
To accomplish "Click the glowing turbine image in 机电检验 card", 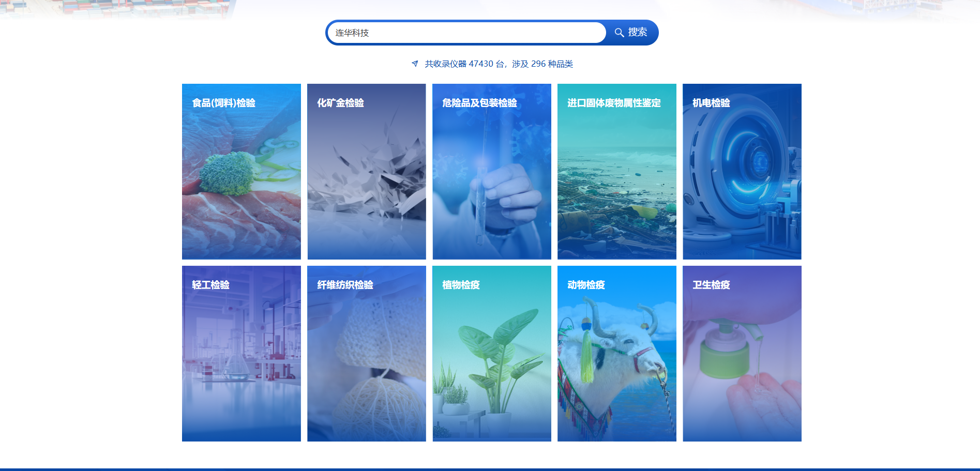I will 750,163.
